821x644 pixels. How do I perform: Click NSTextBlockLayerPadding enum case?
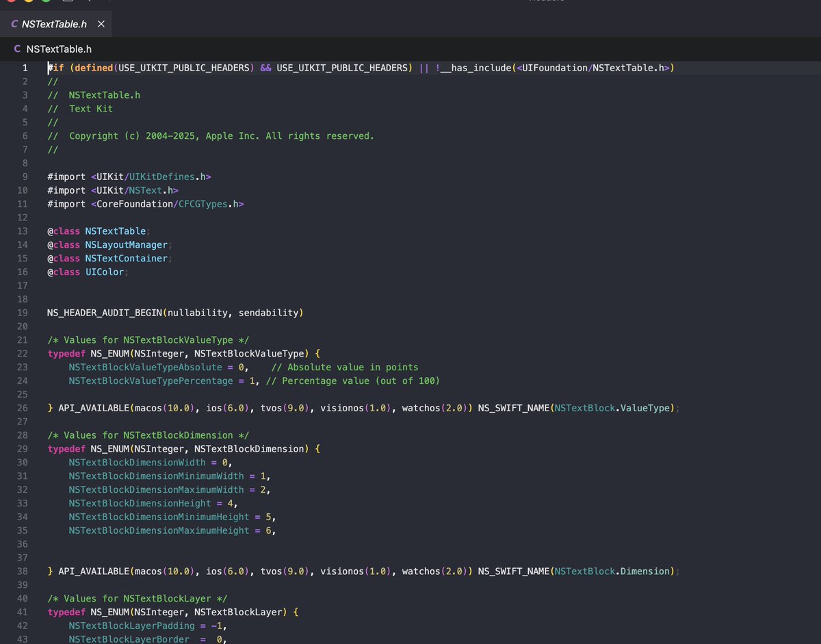(x=132, y=626)
